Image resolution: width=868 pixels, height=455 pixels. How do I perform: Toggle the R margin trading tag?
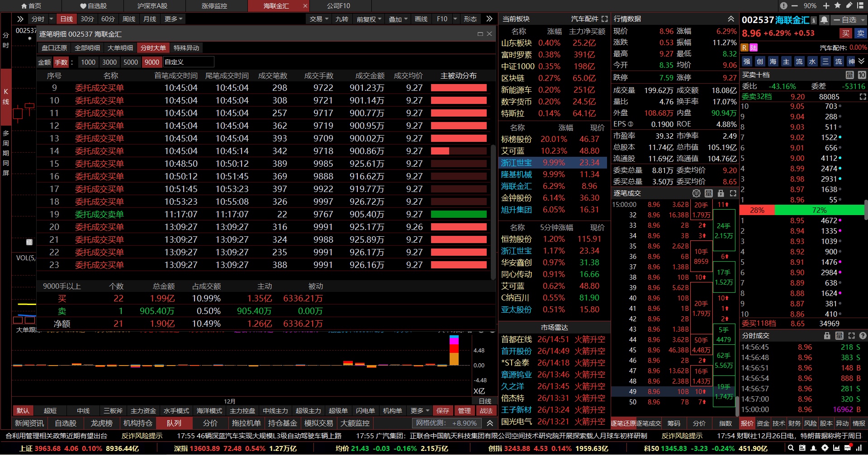[745, 47]
